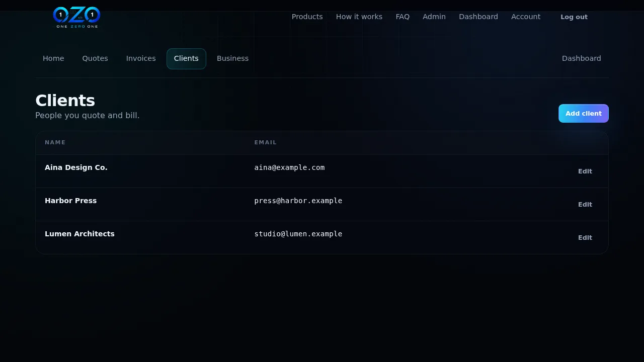Viewport: 644px width, 362px height.
Task: Open the Admin section
Action: (x=434, y=17)
